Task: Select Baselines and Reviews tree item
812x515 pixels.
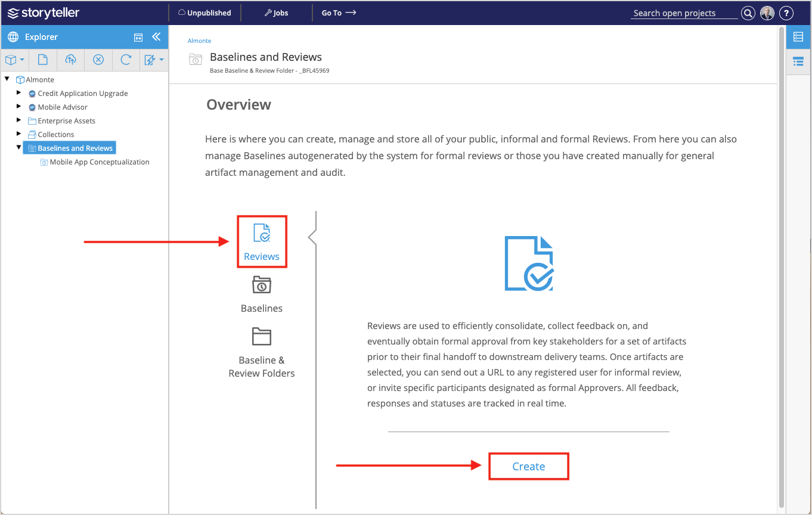Action: pos(70,148)
